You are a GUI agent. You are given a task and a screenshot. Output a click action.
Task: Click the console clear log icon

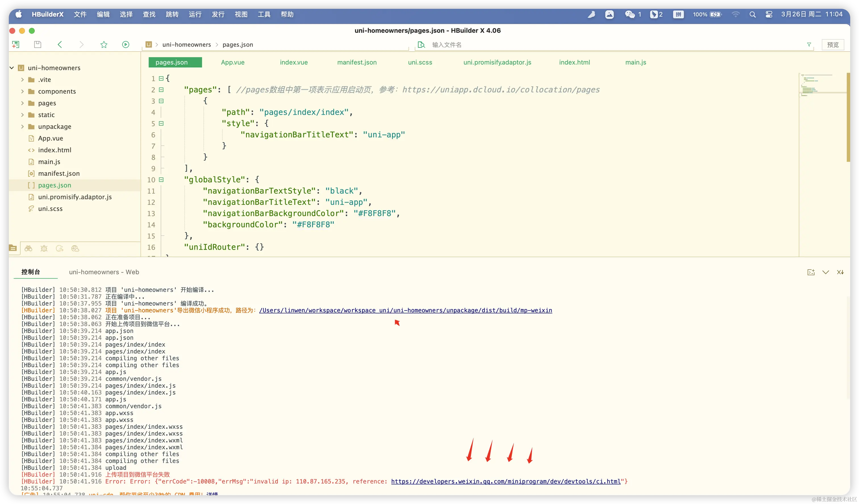[x=840, y=272]
